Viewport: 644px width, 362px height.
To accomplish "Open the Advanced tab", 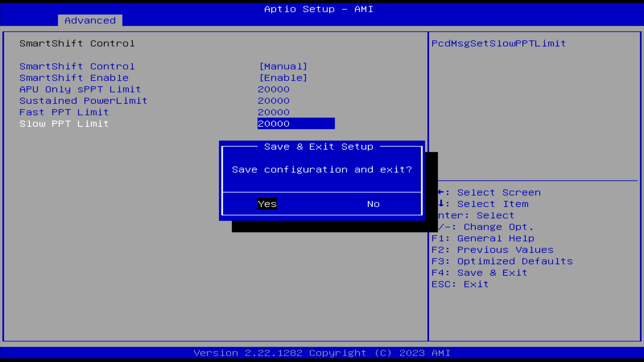I will pyautogui.click(x=90, y=20).
